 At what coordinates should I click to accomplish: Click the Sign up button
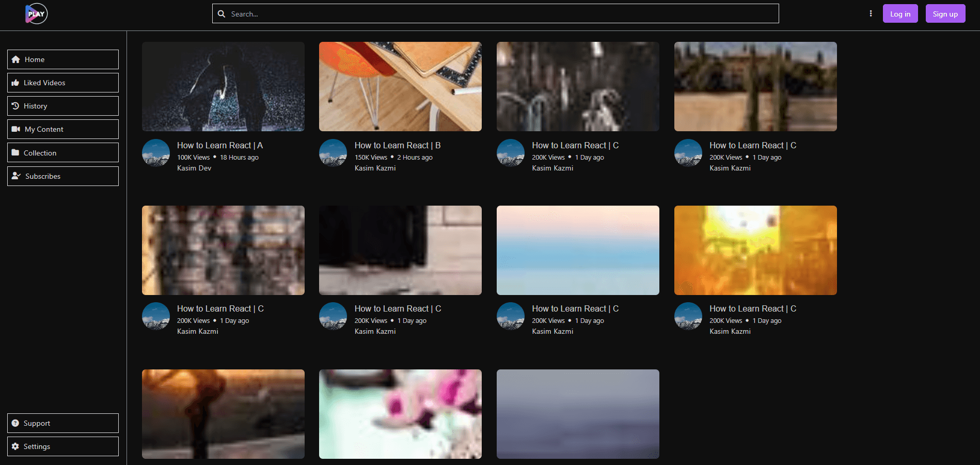945,14
